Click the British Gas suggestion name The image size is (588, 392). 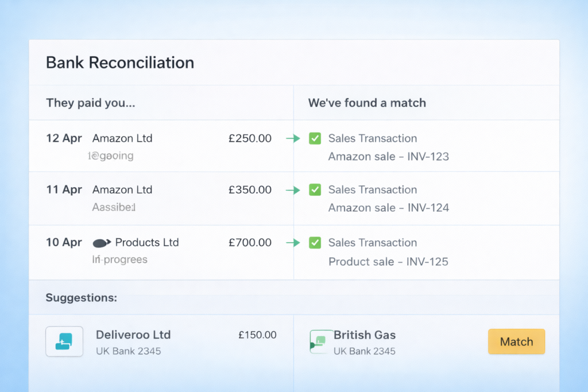365,335
